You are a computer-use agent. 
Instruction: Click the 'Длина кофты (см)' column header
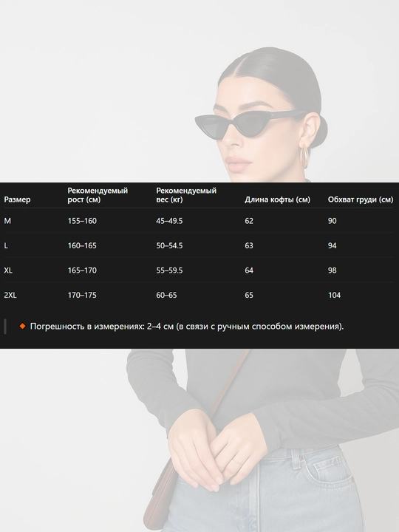(x=278, y=199)
